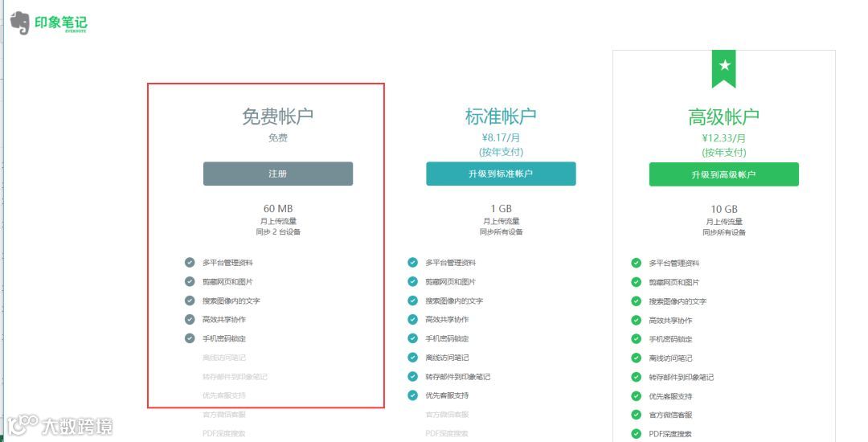Image resolution: width=868 pixels, height=442 pixels.
Task: Select the 高级帐户 plan heading
Action: click(724, 117)
